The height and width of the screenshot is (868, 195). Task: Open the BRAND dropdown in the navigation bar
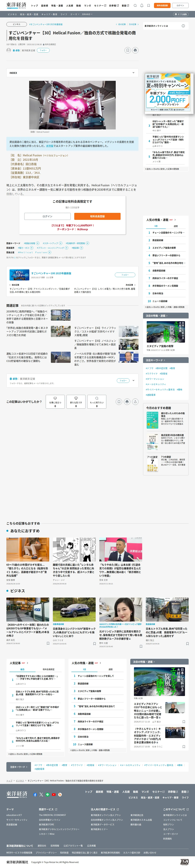click(x=87, y=14)
